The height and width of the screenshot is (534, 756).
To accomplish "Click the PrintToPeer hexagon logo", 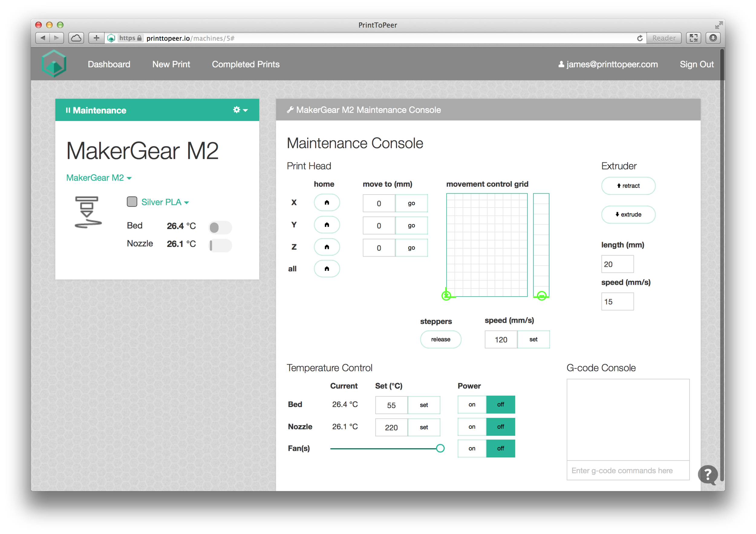I will tap(54, 64).
